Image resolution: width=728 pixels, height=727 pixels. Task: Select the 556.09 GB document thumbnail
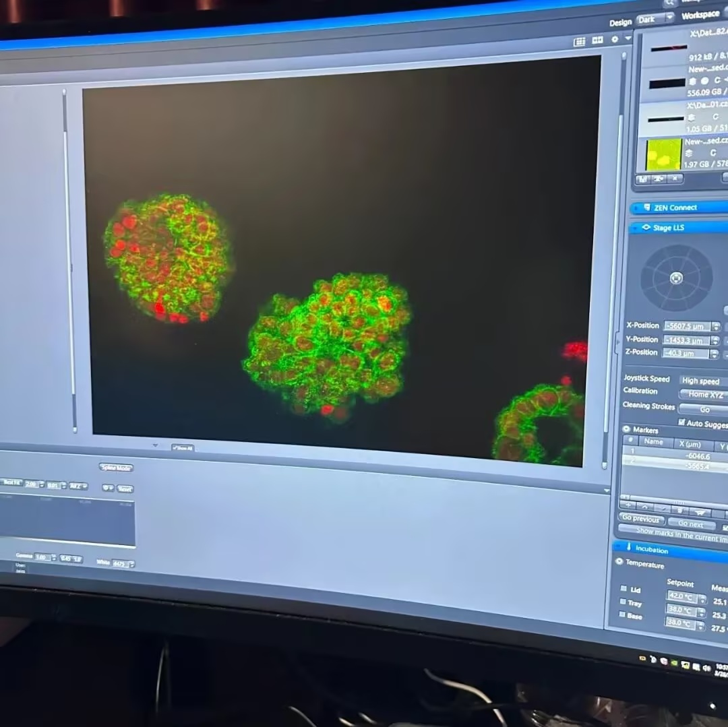[x=667, y=84]
